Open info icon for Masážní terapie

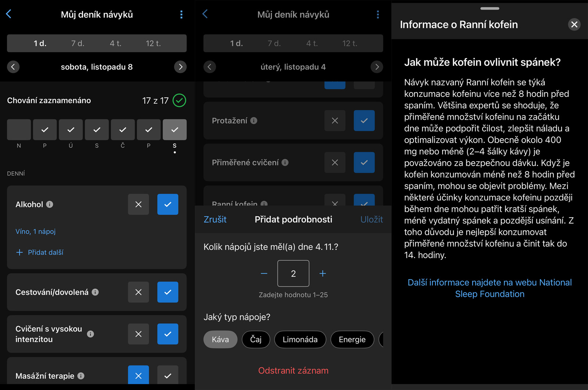[81, 376]
